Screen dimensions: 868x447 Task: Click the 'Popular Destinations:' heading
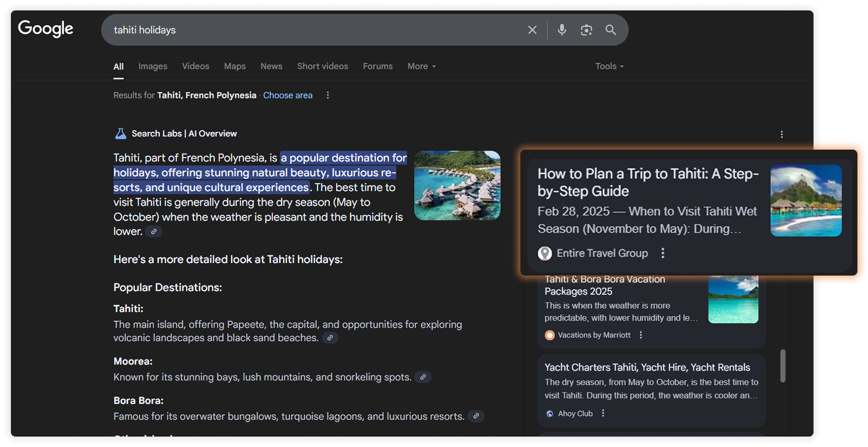coord(168,287)
